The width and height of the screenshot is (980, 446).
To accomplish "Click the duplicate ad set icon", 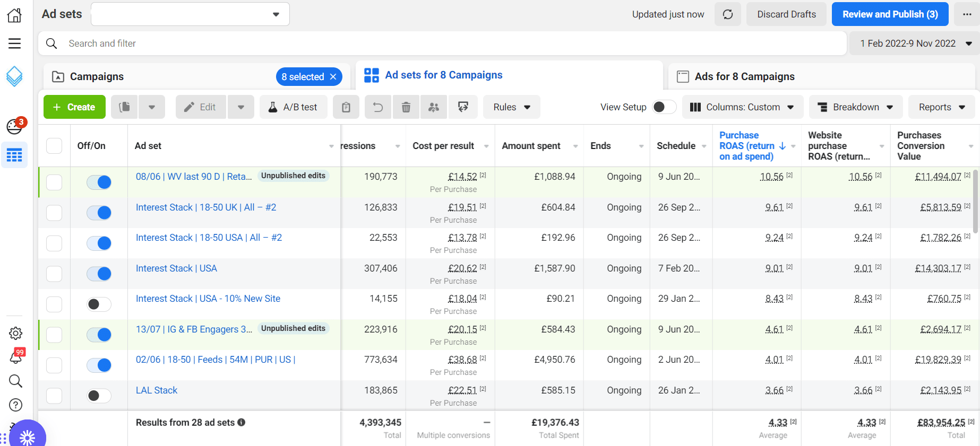I will pos(125,107).
